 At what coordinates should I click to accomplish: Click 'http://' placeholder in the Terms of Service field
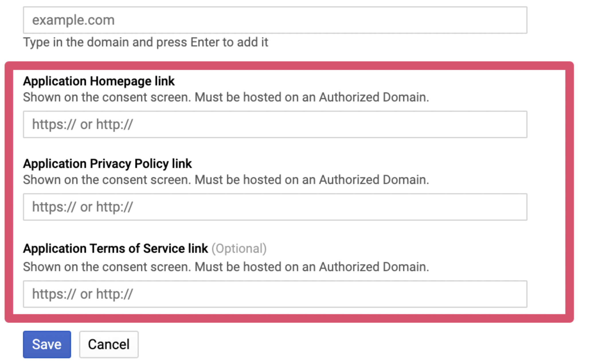click(114, 294)
